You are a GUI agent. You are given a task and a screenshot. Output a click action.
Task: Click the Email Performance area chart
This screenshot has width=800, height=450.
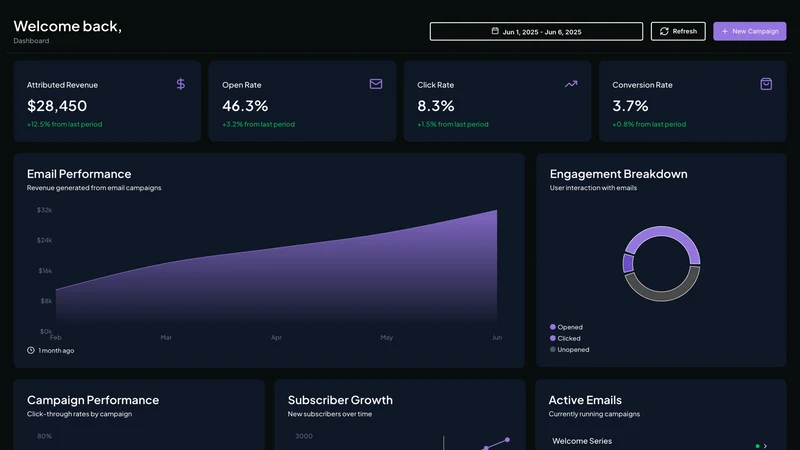(x=276, y=266)
